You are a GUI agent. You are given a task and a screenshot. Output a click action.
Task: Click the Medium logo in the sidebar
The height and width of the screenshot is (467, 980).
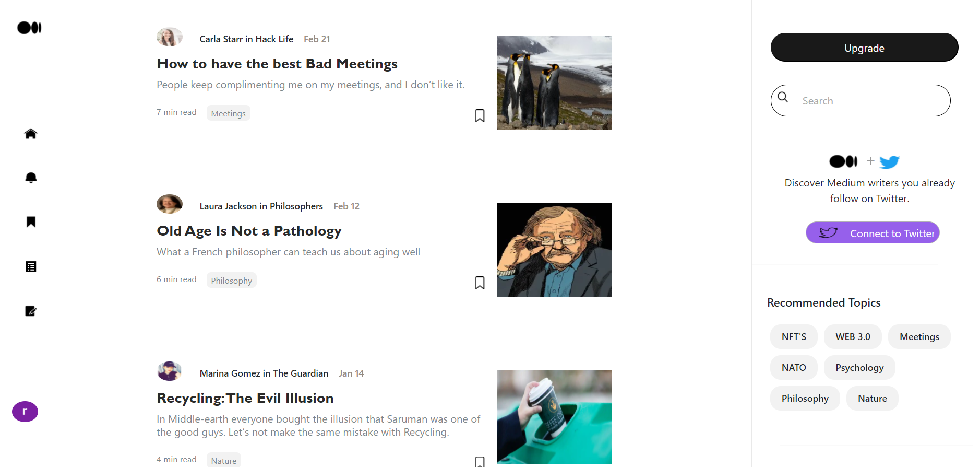click(x=29, y=28)
